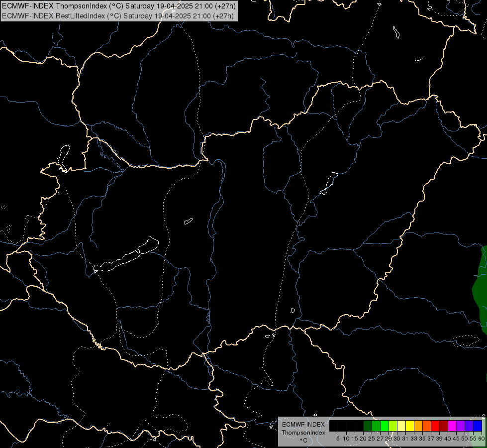Click the legend ThompsonIndex label

click(x=303, y=433)
